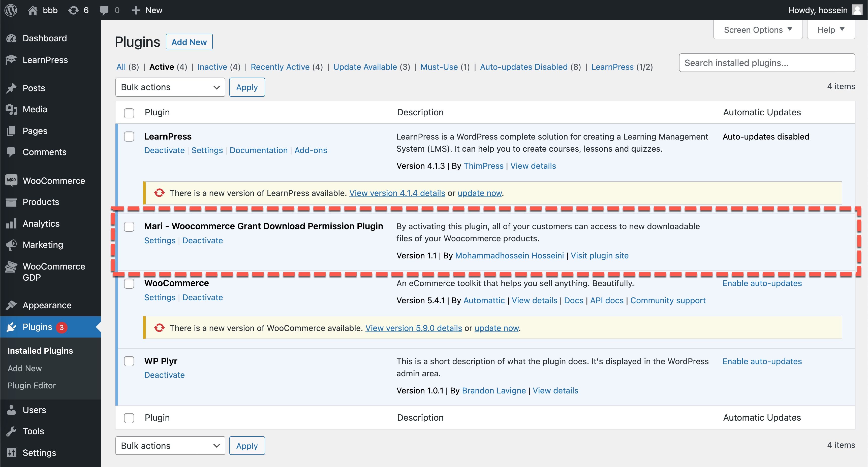The height and width of the screenshot is (467, 868).
Task: Filter plugins by Inactive
Action: [x=212, y=67]
